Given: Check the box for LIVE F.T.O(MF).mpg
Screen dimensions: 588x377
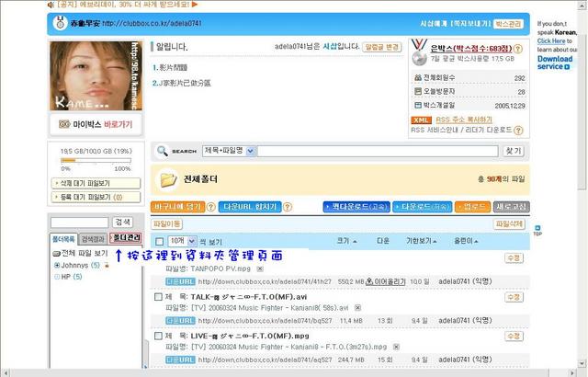Looking at the screenshot, I should [x=158, y=336].
